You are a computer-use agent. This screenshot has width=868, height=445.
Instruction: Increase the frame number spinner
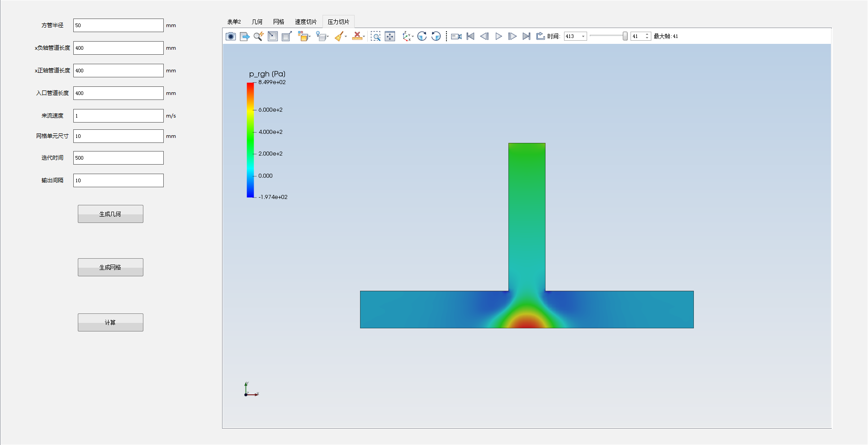[x=647, y=34]
